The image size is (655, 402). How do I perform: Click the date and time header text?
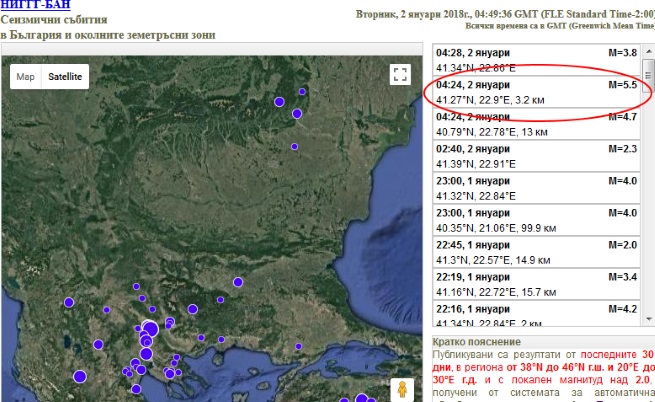point(505,14)
